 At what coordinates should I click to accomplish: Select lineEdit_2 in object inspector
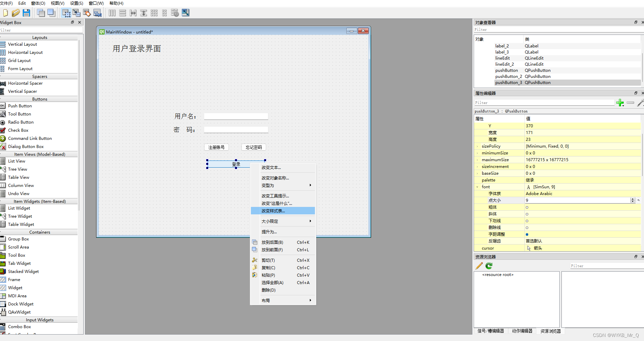click(505, 64)
